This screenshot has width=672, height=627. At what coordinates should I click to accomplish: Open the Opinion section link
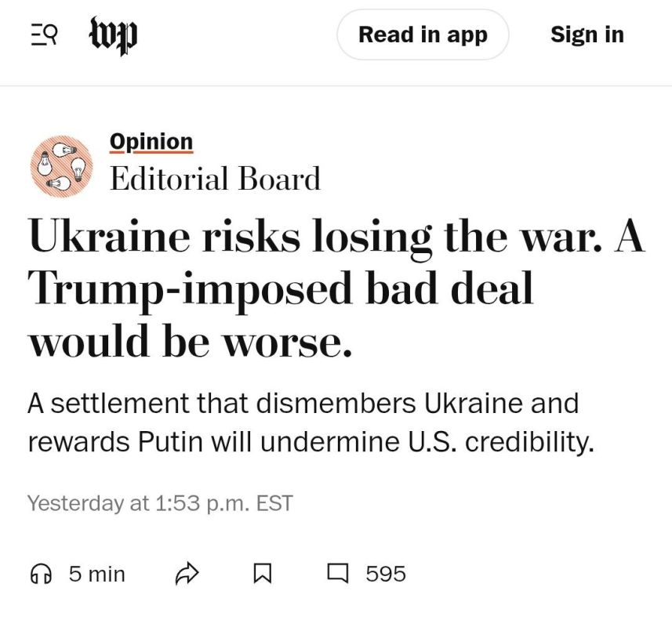click(151, 142)
